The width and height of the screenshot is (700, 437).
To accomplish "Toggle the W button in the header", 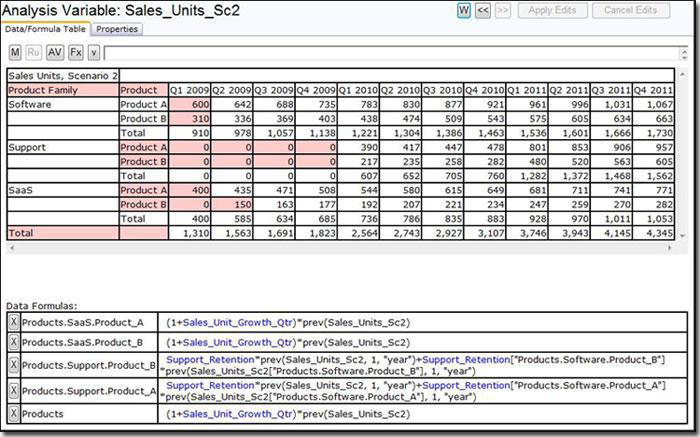I will click(464, 10).
